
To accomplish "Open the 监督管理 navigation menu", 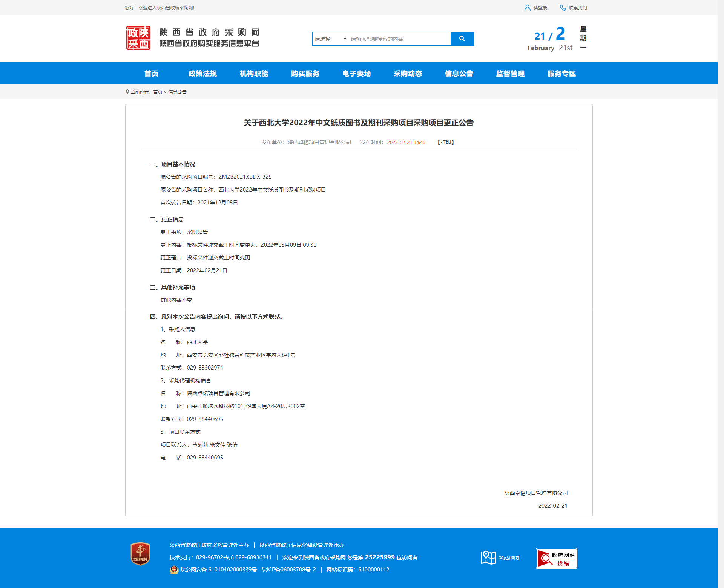I will coord(510,74).
